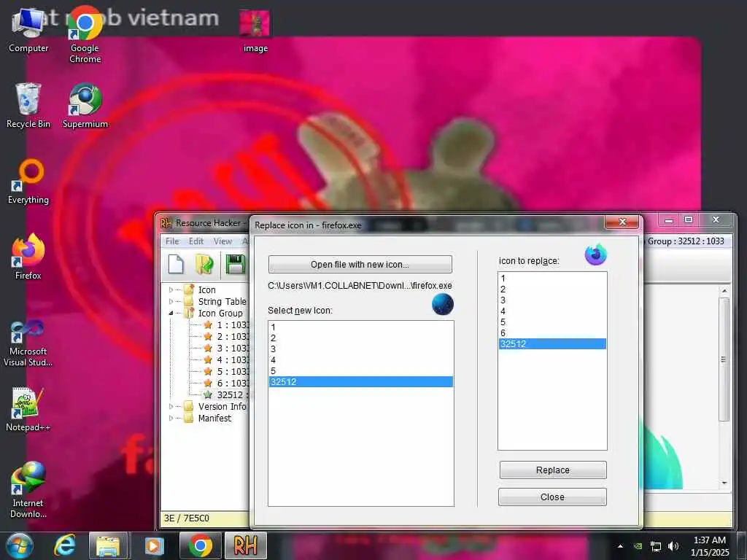Click the Close button in dialog
Viewport: 747px width, 560px height.
(x=553, y=497)
